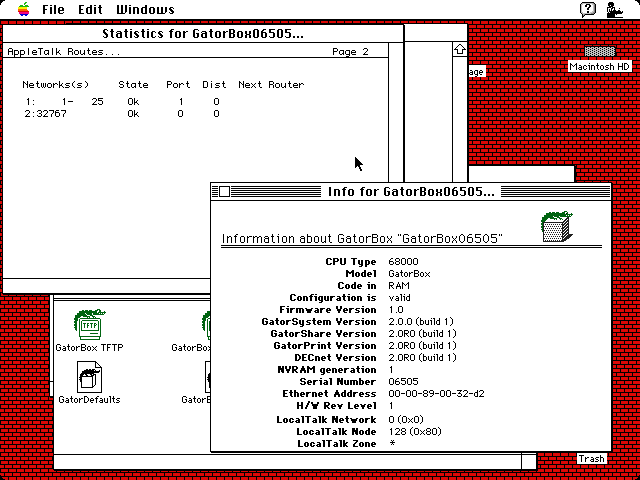Screen dimensions: 640x480
Task: Click the GatorBox TFTP file name
Action: [89, 348]
